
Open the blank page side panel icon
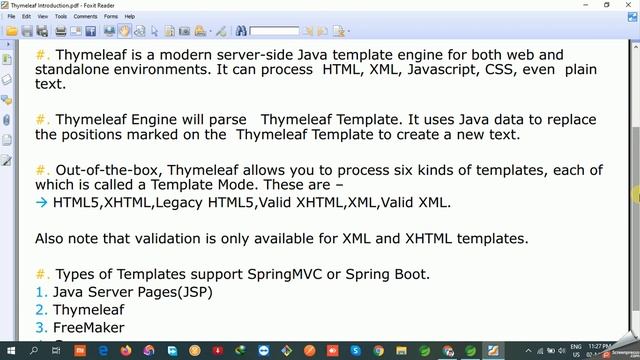click(7, 140)
